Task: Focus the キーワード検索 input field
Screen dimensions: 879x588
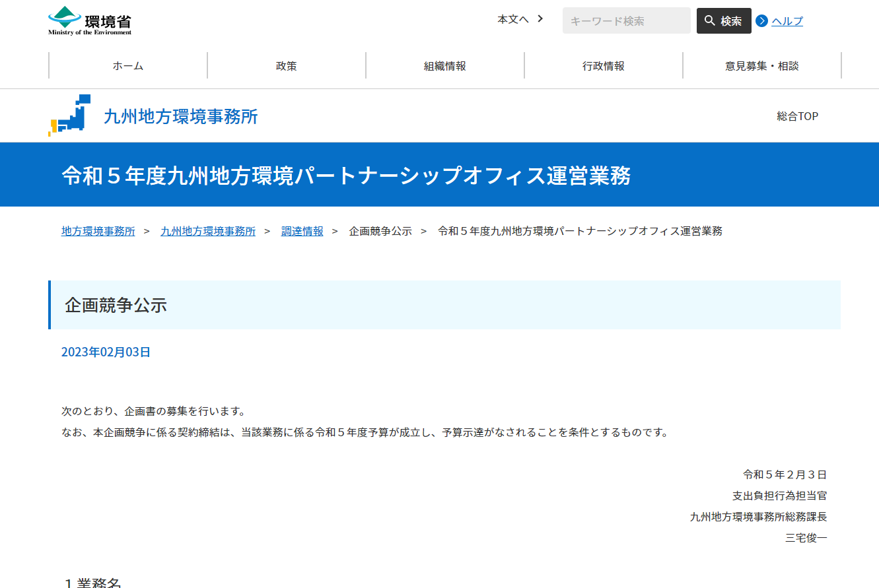Action: [x=626, y=21]
